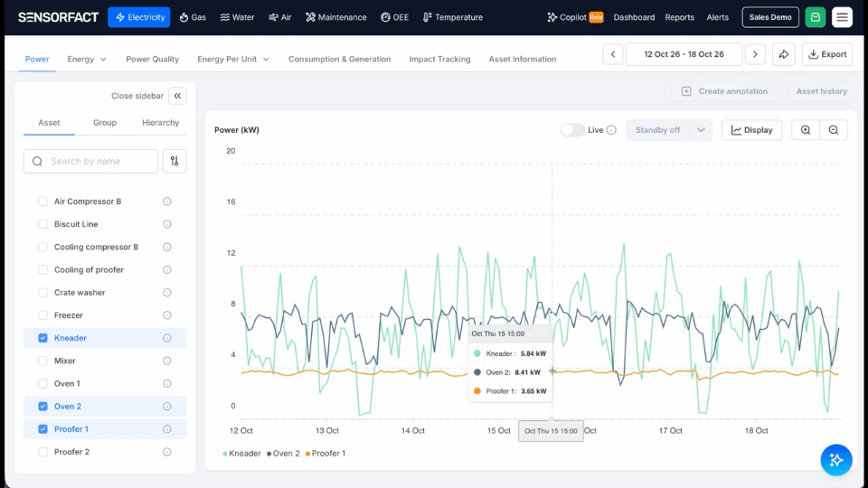
Task: Open the blue sparkle assistant button
Action: pyautogui.click(x=835, y=460)
